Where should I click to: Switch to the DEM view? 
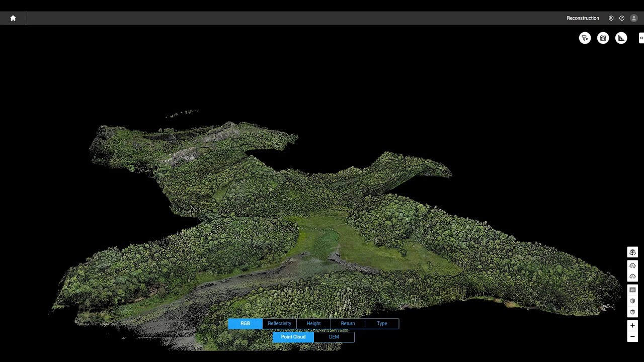tap(334, 337)
